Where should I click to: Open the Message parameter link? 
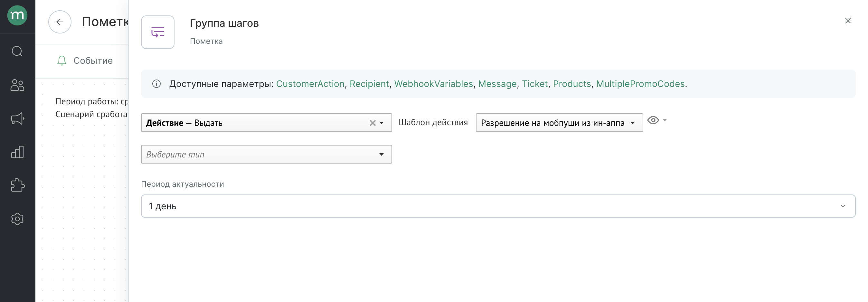(x=497, y=84)
